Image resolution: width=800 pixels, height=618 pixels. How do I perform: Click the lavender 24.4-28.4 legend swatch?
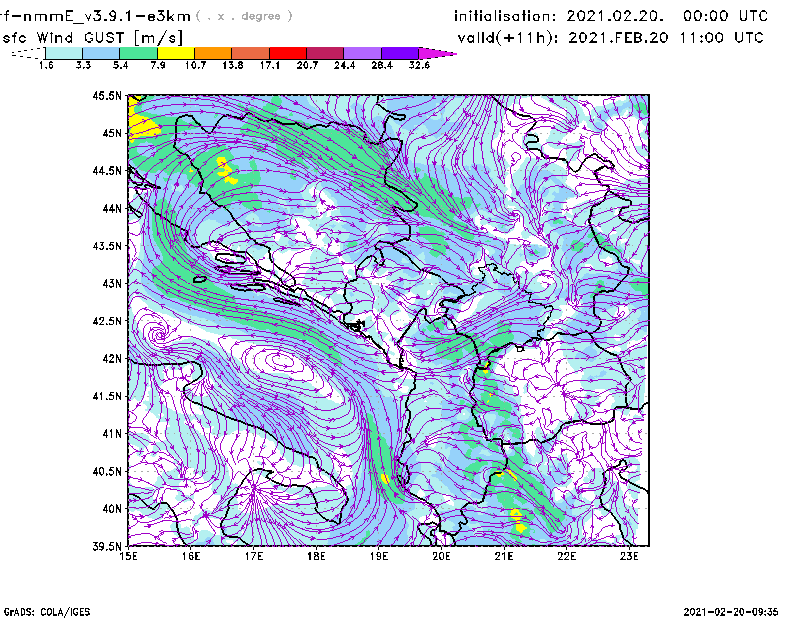pyautogui.click(x=362, y=53)
